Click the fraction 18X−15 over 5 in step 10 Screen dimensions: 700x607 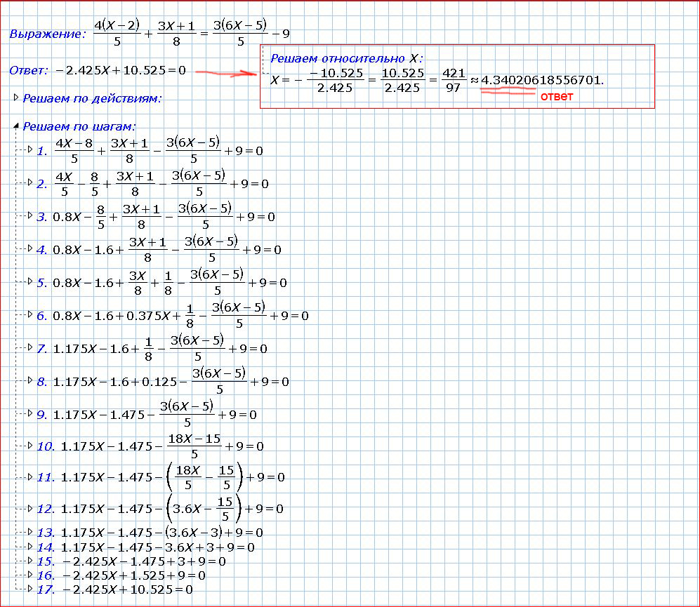pos(194,446)
